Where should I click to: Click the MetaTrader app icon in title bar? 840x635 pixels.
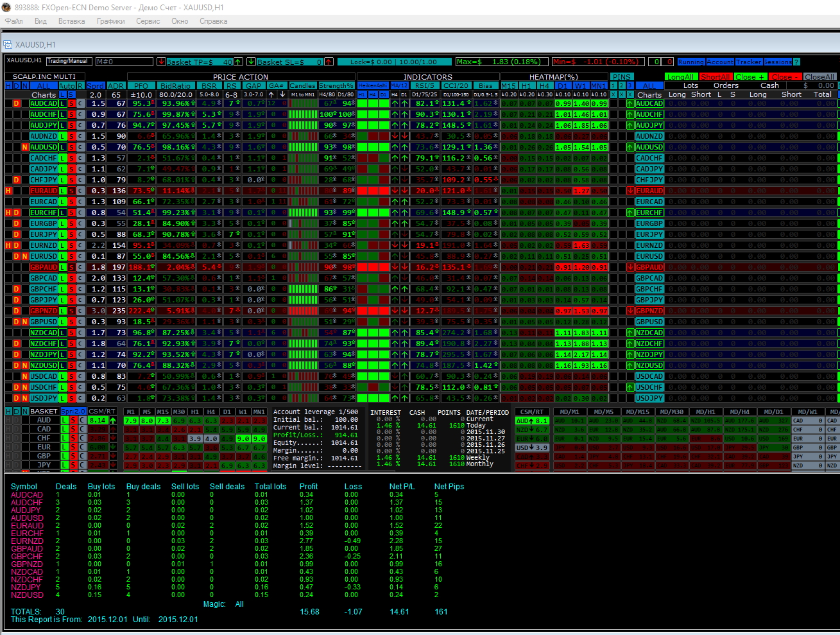(6, 7)
